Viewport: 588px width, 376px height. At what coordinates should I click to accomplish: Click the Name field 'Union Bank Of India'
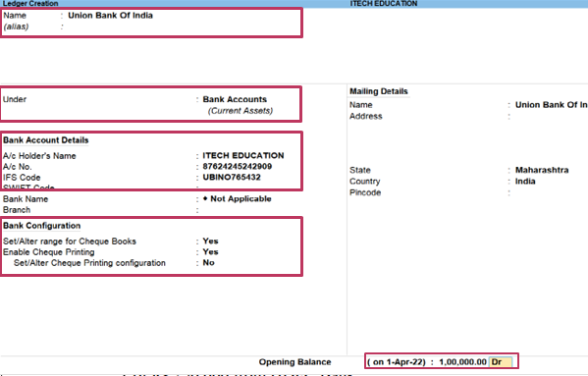coord(110,16)
